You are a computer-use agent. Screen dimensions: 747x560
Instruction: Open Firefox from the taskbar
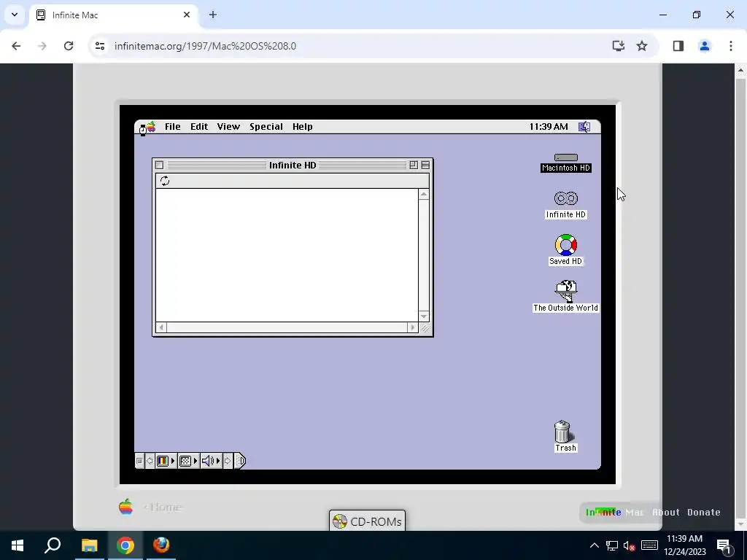pos(161,545)
